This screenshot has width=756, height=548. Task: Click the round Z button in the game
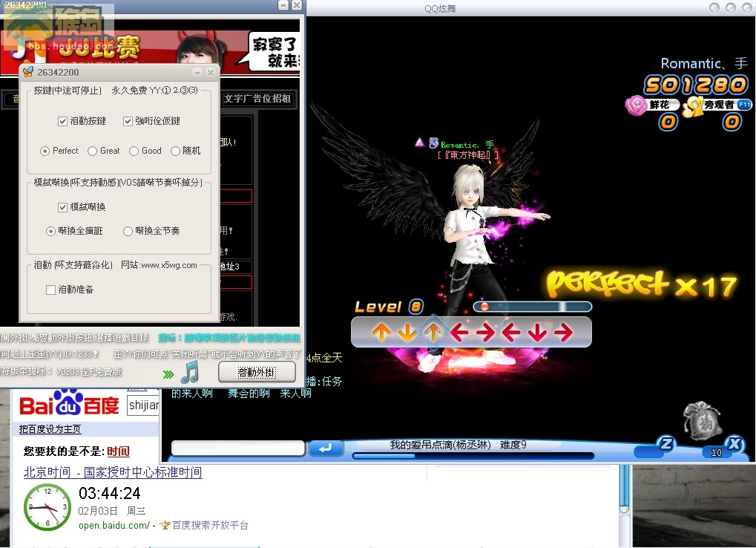click(665, 443)
